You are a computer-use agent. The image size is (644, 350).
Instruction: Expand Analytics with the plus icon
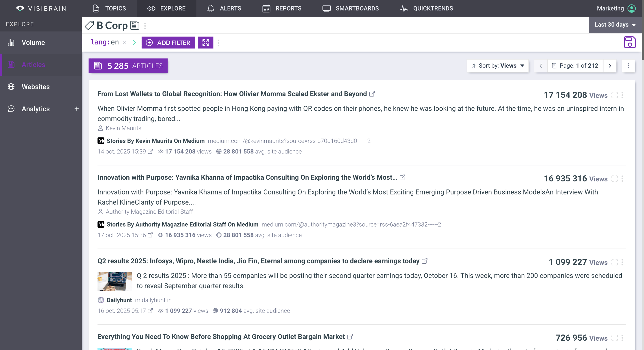77,109
